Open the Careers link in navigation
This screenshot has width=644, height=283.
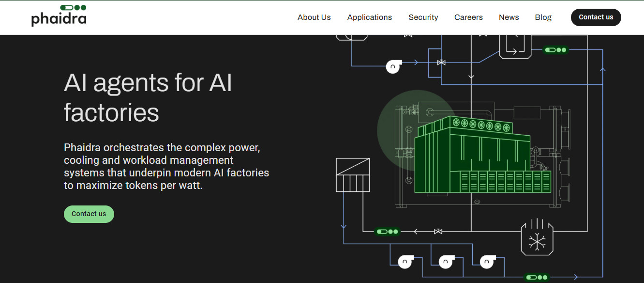pyautogui.click(x=468, y=17)
